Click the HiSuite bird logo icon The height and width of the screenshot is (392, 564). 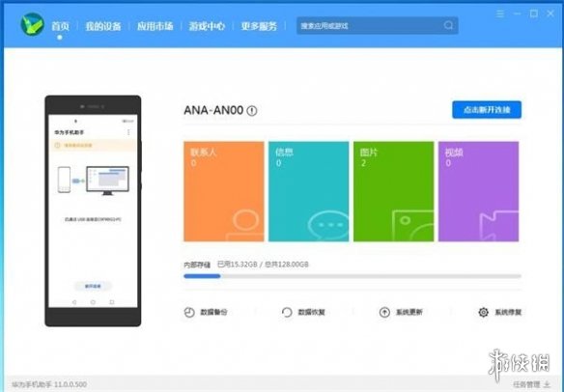(x=33, y=24)
